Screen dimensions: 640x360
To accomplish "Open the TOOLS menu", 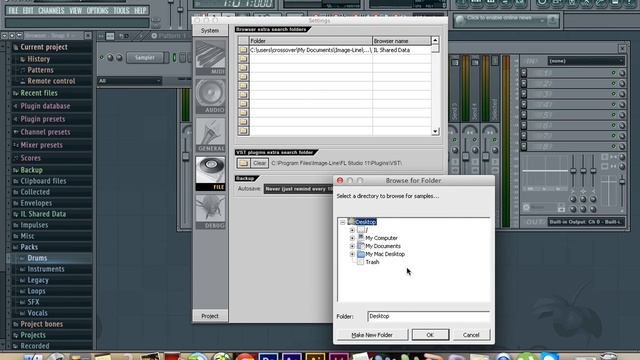I will pyautogui.click(x=121, y=11).
